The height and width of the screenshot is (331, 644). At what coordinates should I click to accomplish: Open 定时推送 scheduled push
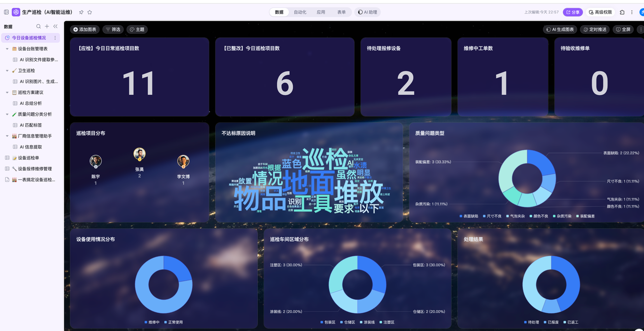coord(595,29)
